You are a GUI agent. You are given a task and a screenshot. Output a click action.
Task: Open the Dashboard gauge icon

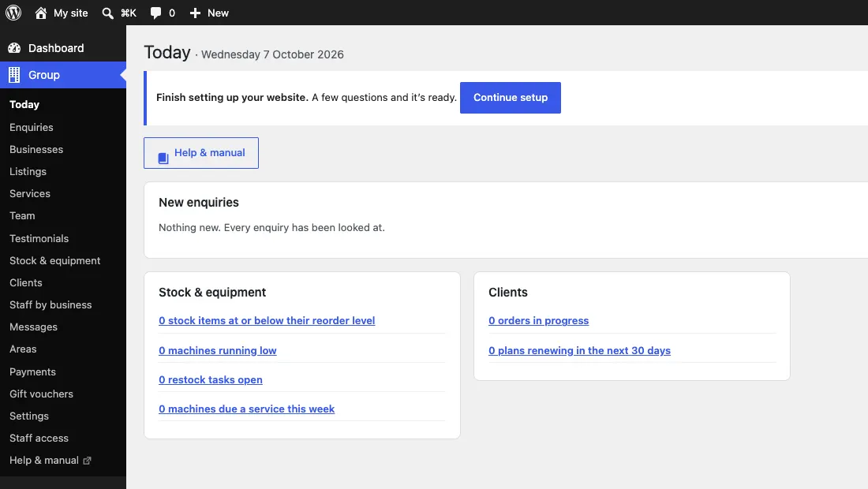(x=14, y=48)
